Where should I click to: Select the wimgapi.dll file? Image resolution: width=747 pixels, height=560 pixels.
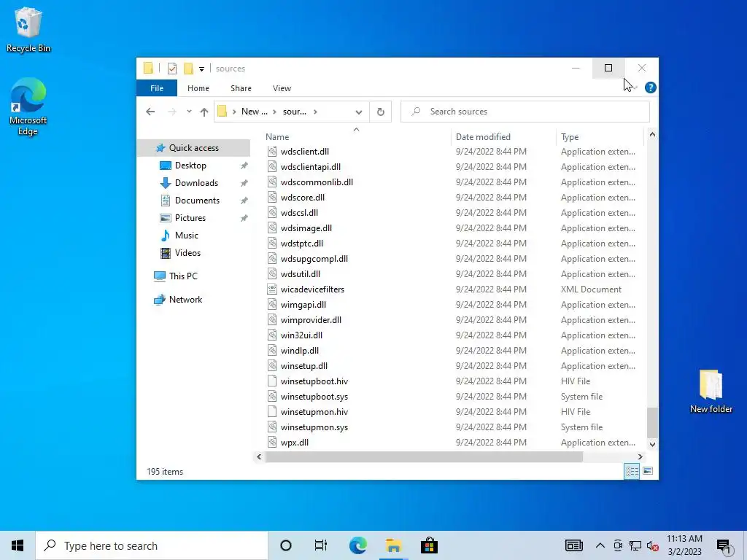point(303,305)
